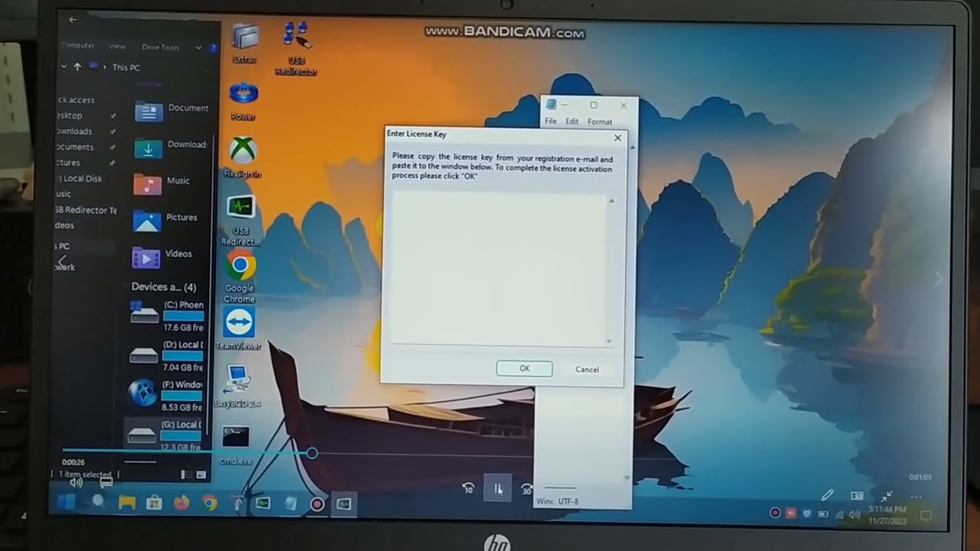Open video player more options
This screenshot has height=551, width=980.
pos(916,497)
